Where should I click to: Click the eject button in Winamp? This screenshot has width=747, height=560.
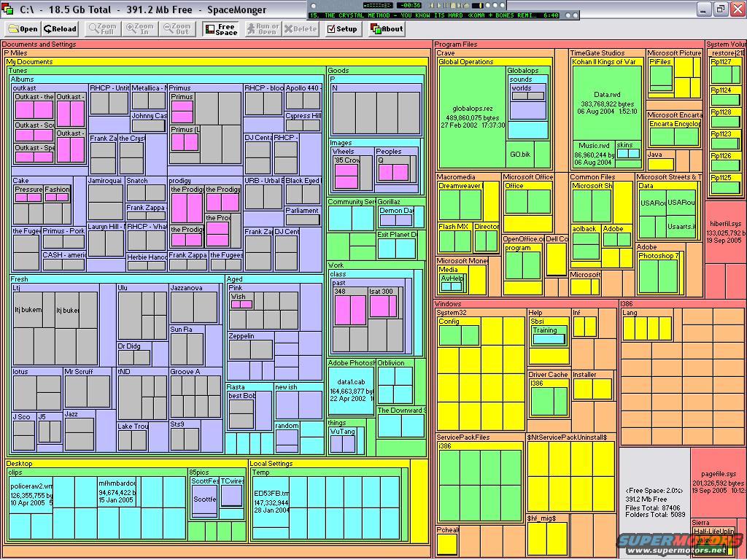(x=466, y=5)
